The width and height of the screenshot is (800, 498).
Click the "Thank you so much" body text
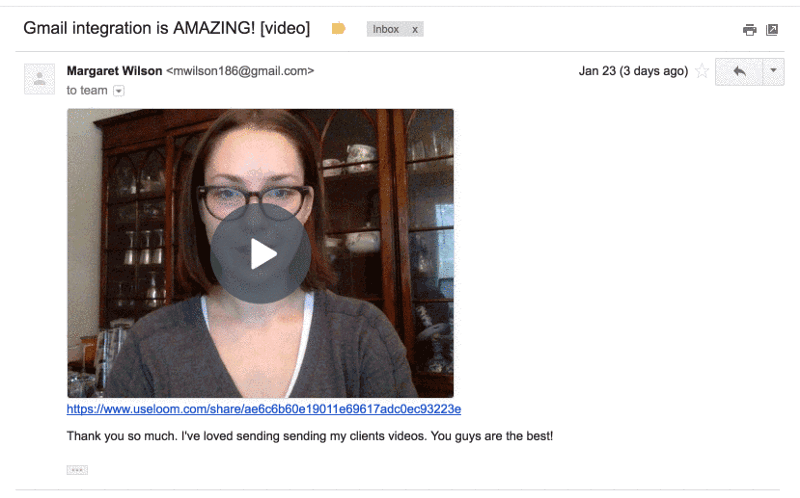(x=310, y=436)
